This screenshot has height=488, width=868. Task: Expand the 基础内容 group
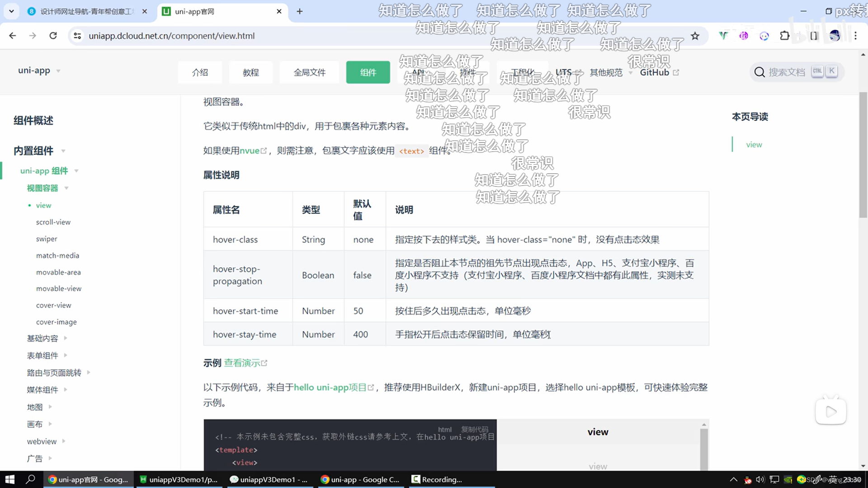pos(47,338)
